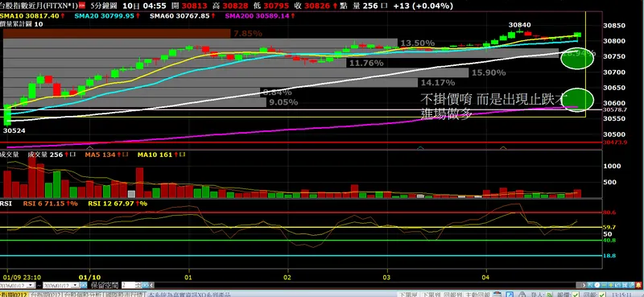
Task: Click the blue arrow pop-out icon in status bar
Action: (510, 294)
